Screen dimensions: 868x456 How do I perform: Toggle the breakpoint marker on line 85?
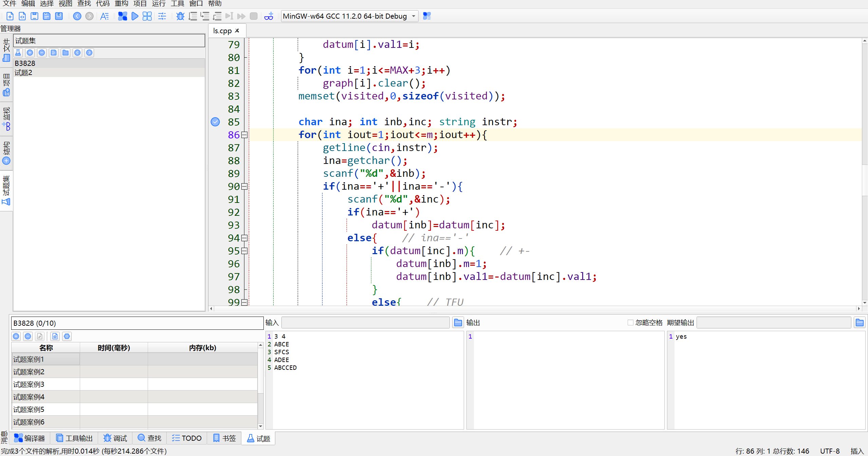[215, 122]
